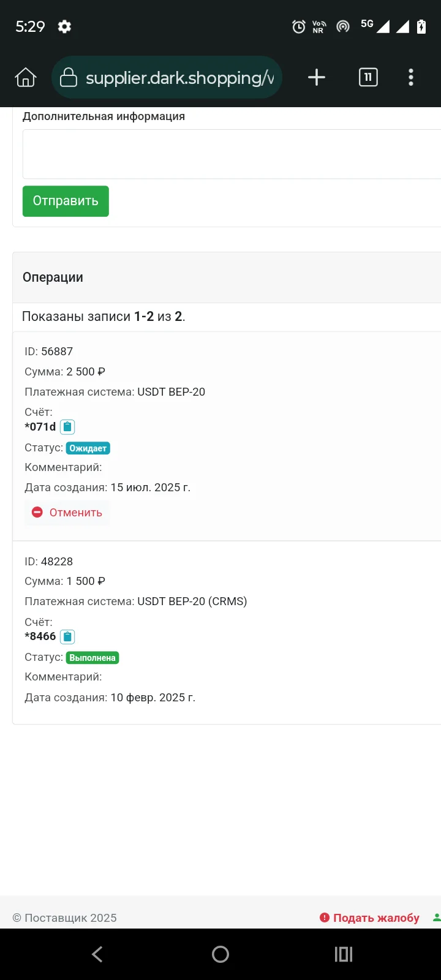
Task: Open the browser three-dot menu
Action: [411, 77]
